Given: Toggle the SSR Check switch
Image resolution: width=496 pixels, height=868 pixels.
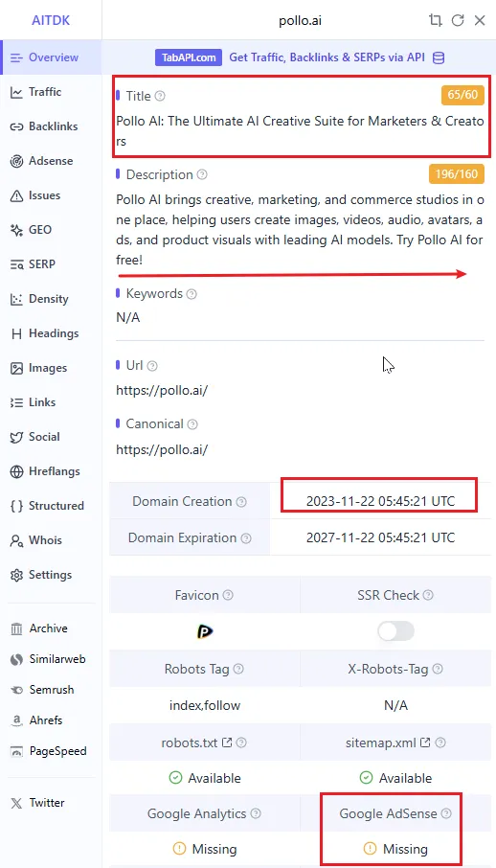Looking at the screenshot, I should pyautogui.click(x=395, y=630).
